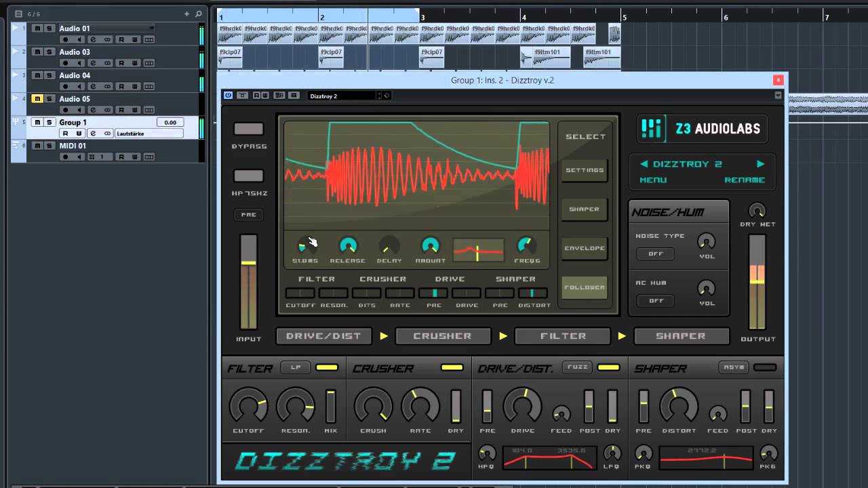
Task: Click the Group 1 volume value field
Action: tap(170, 122)
